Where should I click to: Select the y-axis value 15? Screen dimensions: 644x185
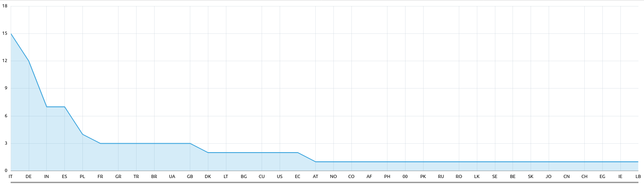(x=5, y=33)
